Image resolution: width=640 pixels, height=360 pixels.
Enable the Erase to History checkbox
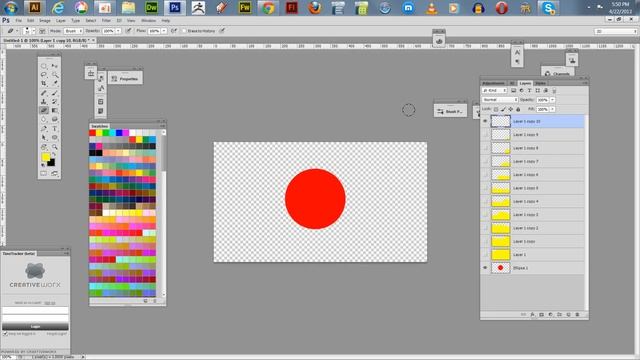[x=184, y=31]
